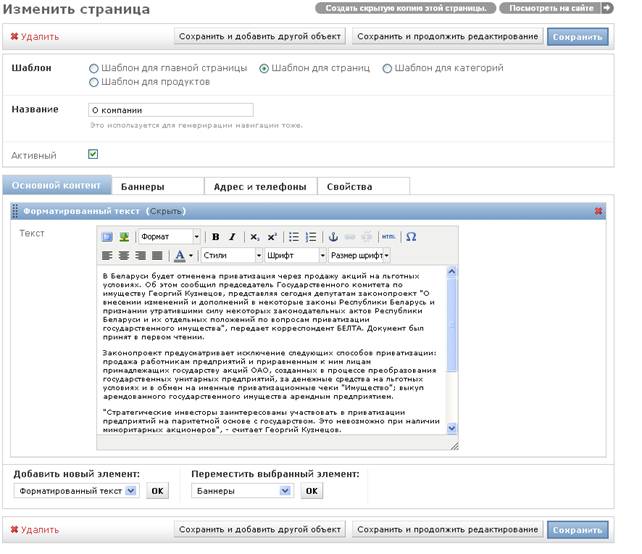Insert a bulleted list

[x=294, y=237]
